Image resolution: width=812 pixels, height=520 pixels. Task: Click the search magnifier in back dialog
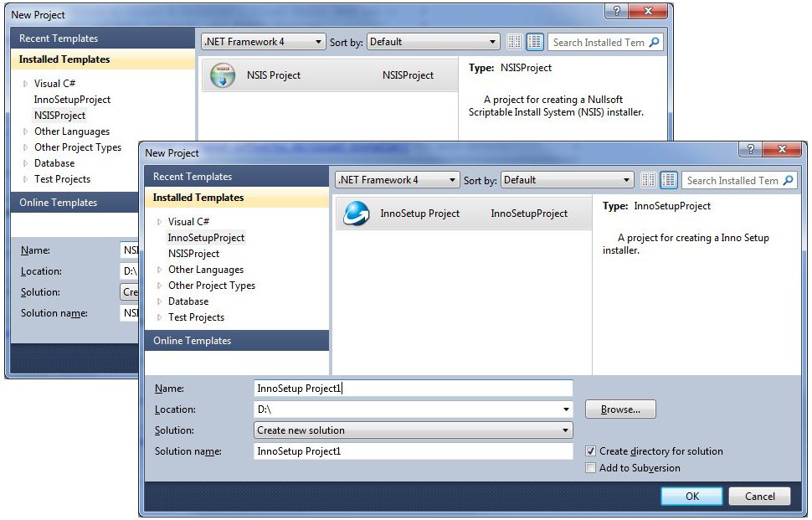pos(655,42)
